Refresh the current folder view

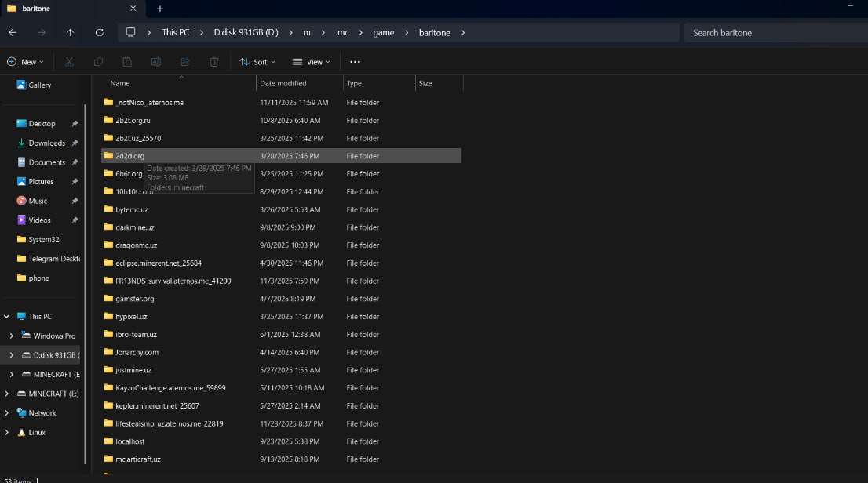click(x=99, y=33)
